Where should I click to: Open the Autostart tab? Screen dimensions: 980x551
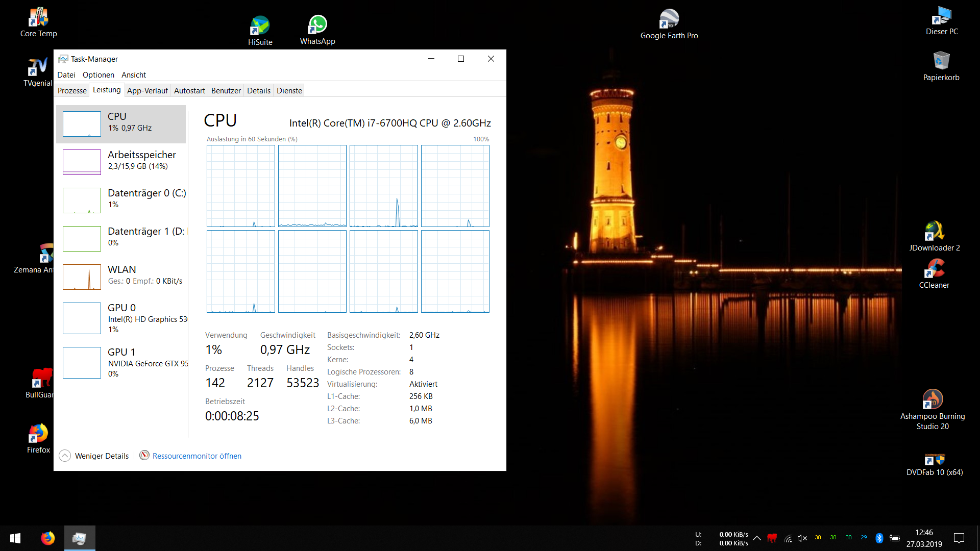coord(189,91)
